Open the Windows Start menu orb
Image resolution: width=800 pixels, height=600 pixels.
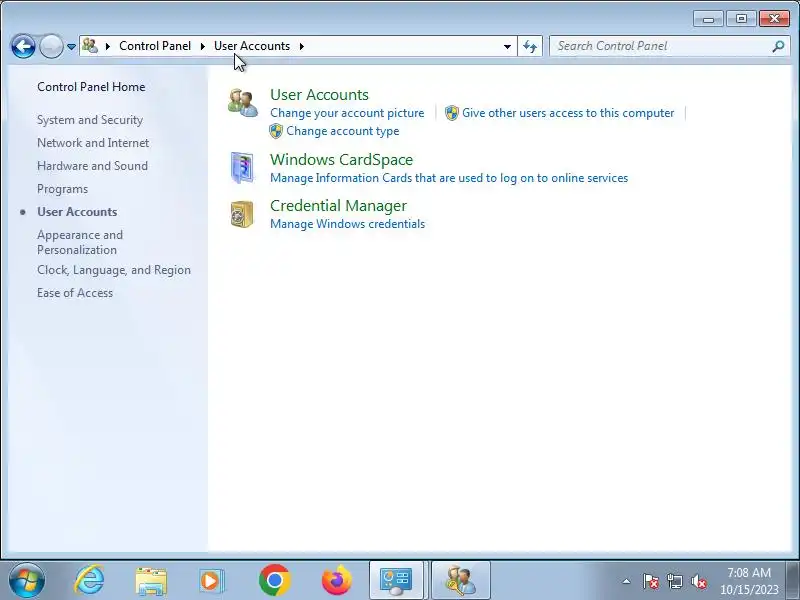coord(27,580)
